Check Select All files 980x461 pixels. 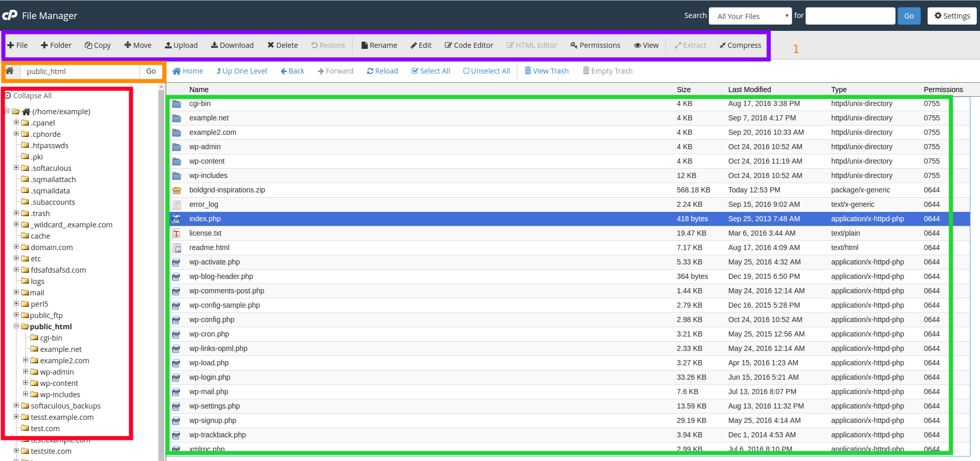pos(430,71)
